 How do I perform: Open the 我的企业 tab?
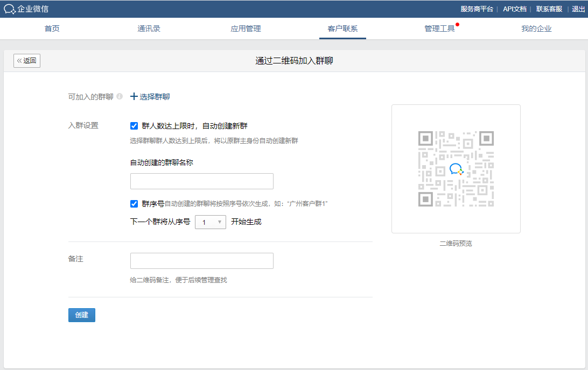536,29
